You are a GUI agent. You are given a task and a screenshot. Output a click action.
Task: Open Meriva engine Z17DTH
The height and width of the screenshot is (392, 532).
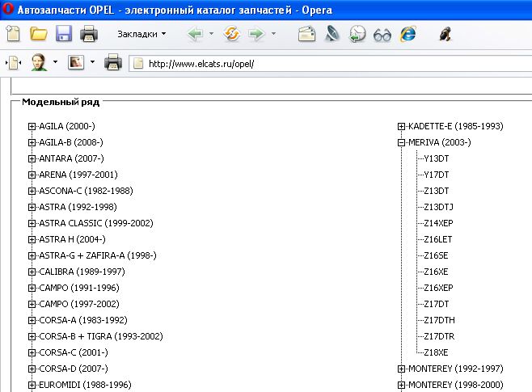tap(439, 320)
